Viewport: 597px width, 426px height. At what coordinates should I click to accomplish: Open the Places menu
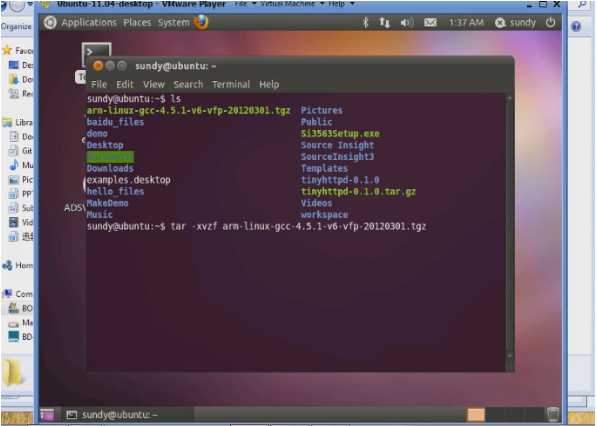137,23
